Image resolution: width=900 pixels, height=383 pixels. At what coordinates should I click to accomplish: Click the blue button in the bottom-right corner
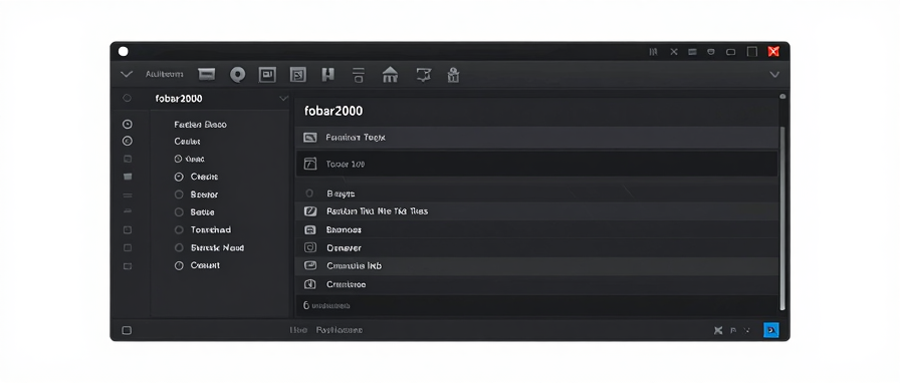point(771,330)
